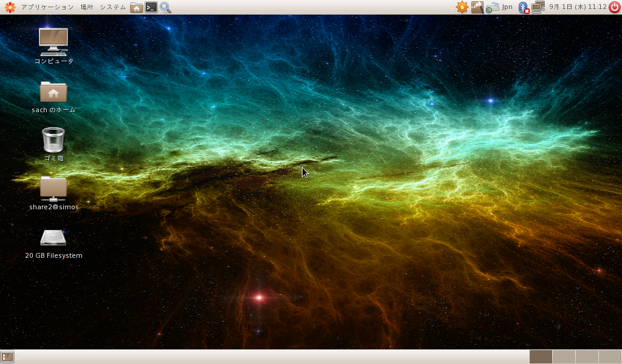622x364 pixels.
Task: Open the file search magnifier tool
Action: (165, 7)
